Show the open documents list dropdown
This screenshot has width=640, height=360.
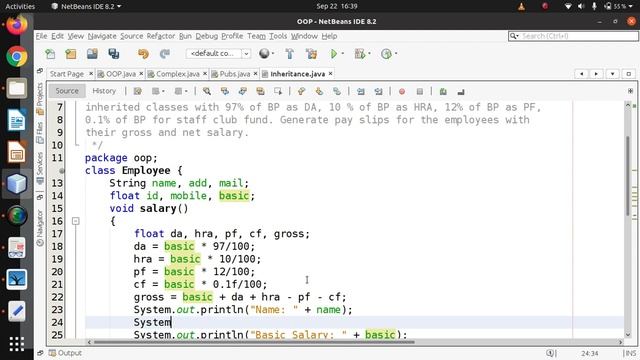click(x=612, y=74)
